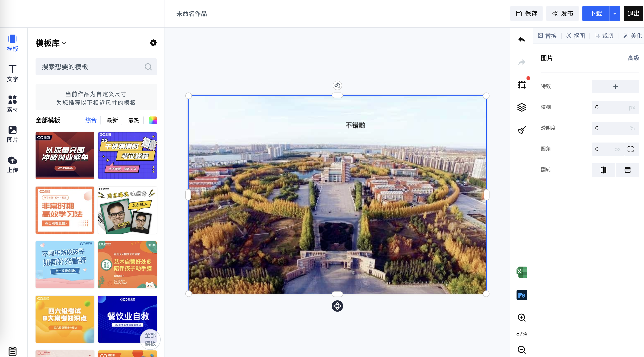Click the search magnifier icon
Image resolution: width=644 pixels, height=357 pixels.
(148, 67)
